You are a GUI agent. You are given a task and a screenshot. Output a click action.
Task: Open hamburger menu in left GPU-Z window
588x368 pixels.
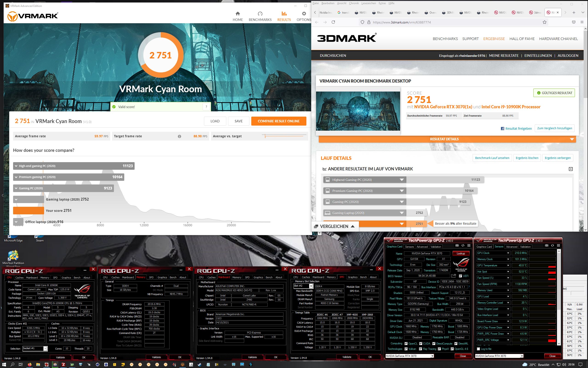(469, 245)
